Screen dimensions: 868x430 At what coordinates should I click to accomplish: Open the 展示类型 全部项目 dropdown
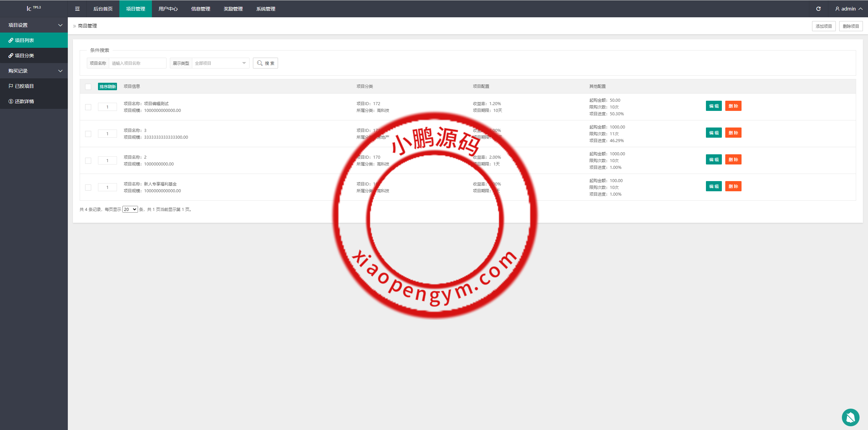coord(220,63)
